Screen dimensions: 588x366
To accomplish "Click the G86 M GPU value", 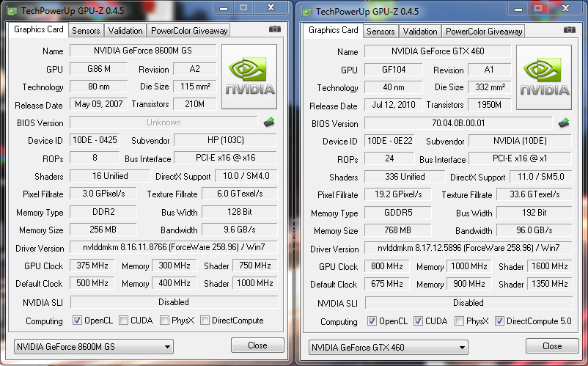I will pos(99,69).
